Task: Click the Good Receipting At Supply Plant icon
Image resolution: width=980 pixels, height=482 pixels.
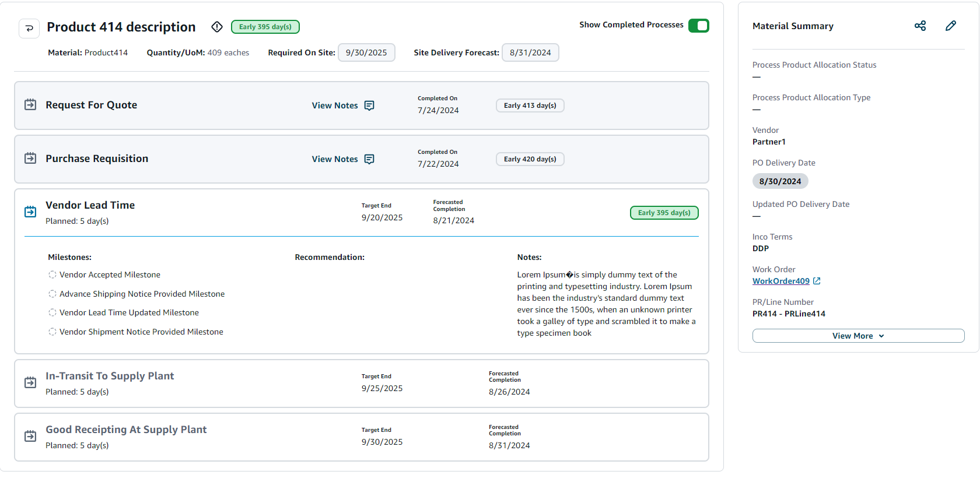Action: 30,436
